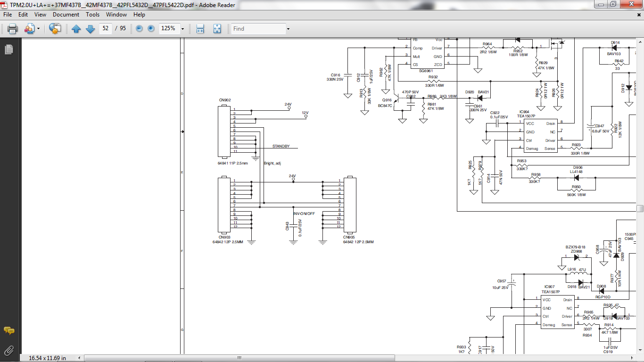The width and height of the screenshot is (644, 362).
Task: Open the Document menu
Action: click(66, 15)
